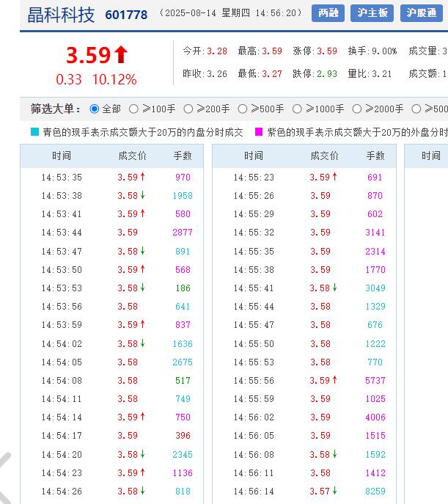The width and height of the screenshot is (448, 504).
Task: Click volume 3141 at 14:55:32
Action: click(x=375, y=233)
